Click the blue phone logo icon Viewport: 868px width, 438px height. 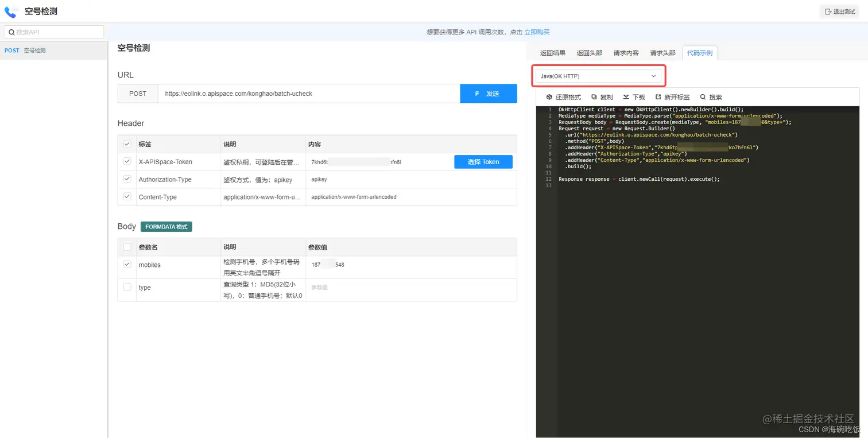[11, 10]
